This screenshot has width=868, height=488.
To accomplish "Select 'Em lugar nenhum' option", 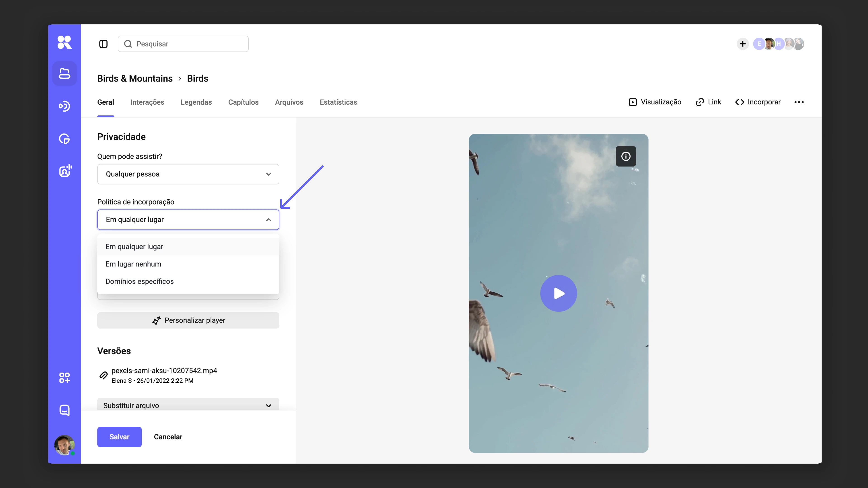I will (x=188, y=264).
